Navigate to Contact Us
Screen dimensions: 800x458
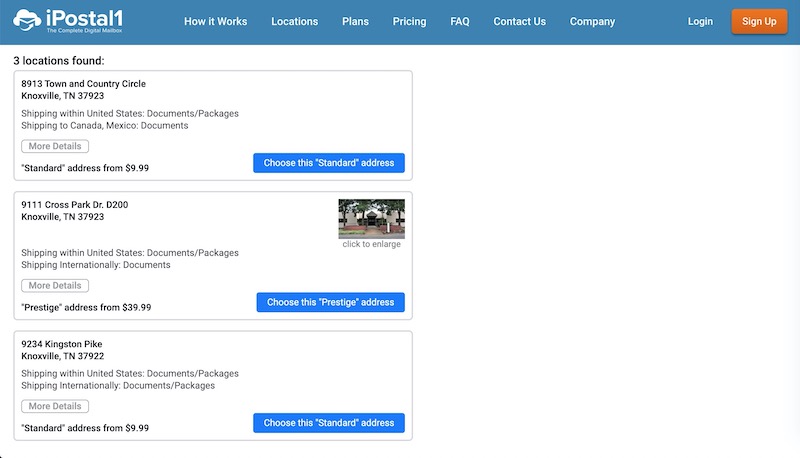point(519,21)
